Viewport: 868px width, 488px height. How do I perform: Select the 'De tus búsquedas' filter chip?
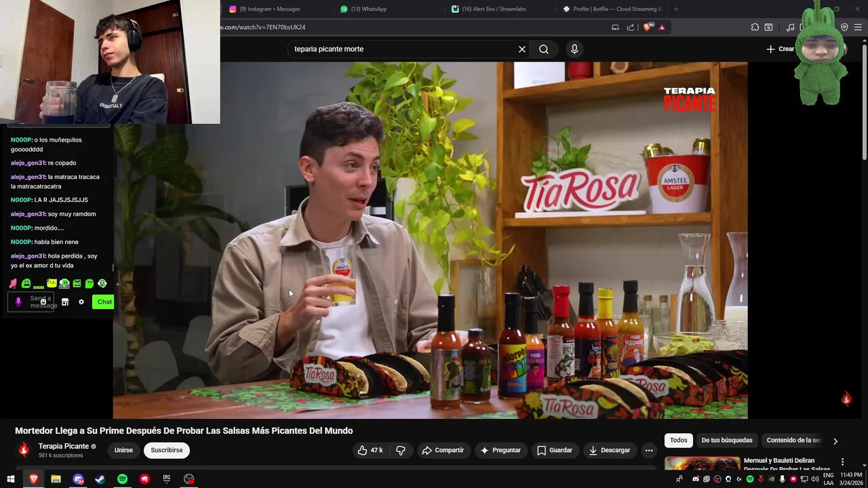[x=727, y=440]
